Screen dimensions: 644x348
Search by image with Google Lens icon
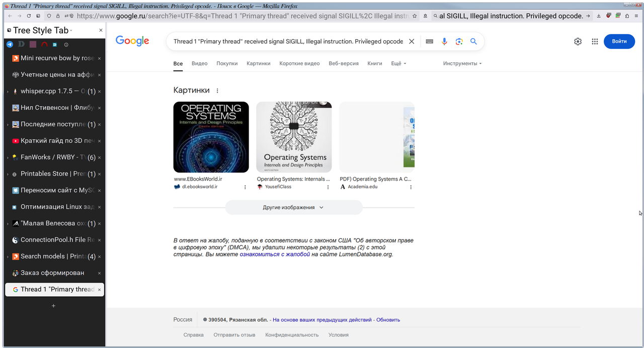(459, 41)
